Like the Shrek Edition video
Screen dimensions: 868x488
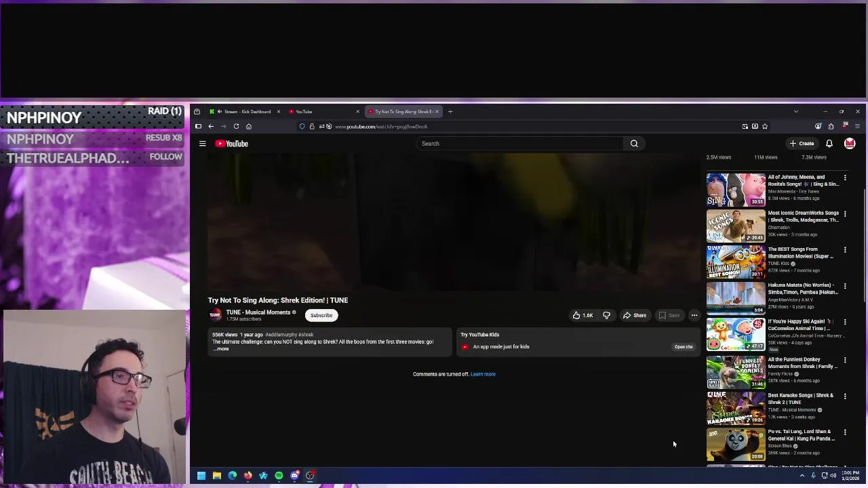[582, 315]
